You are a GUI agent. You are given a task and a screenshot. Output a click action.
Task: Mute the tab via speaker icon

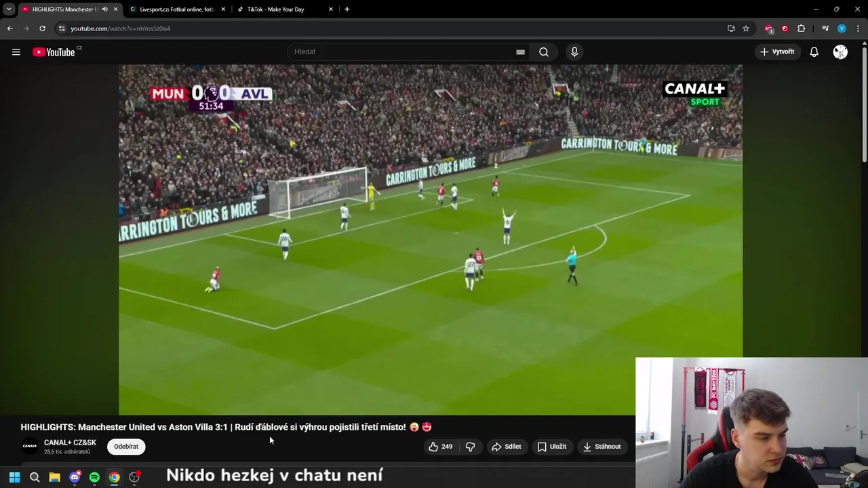click(x=104, y=9)
